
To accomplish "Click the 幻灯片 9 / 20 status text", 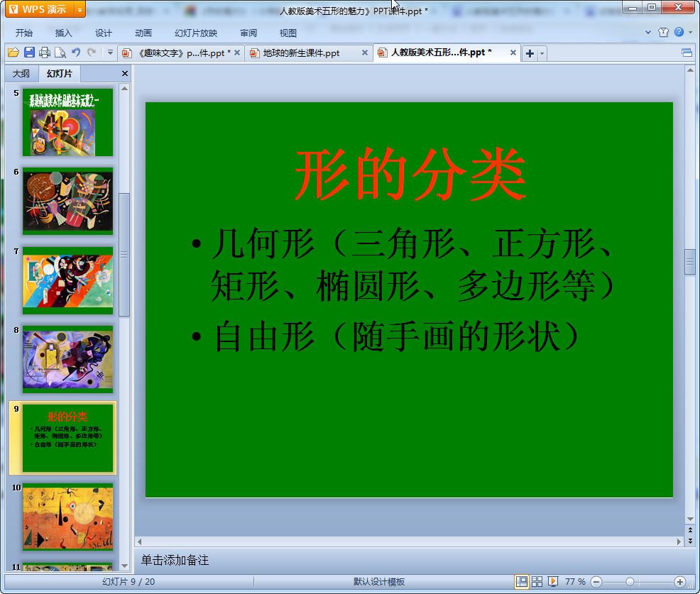I will (x=128, y=581).
